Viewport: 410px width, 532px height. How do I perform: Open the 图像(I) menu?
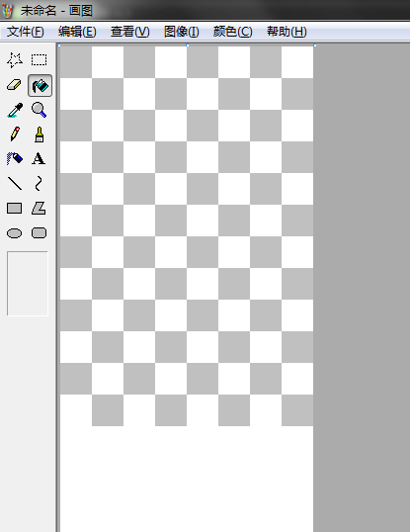point(182,32)
